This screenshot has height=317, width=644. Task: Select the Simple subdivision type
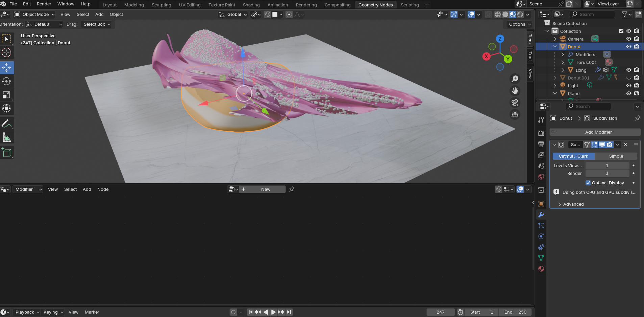[616, 156]
